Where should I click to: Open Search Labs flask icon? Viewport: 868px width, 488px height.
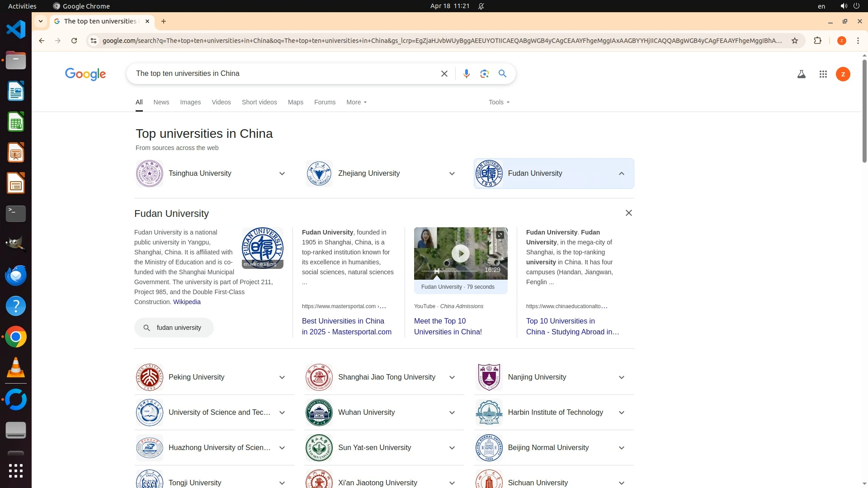point(801,74)
